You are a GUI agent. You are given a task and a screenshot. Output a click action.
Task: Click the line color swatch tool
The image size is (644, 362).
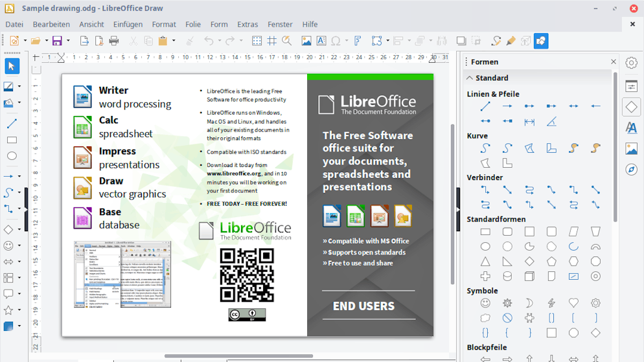(x=8, y=86)
